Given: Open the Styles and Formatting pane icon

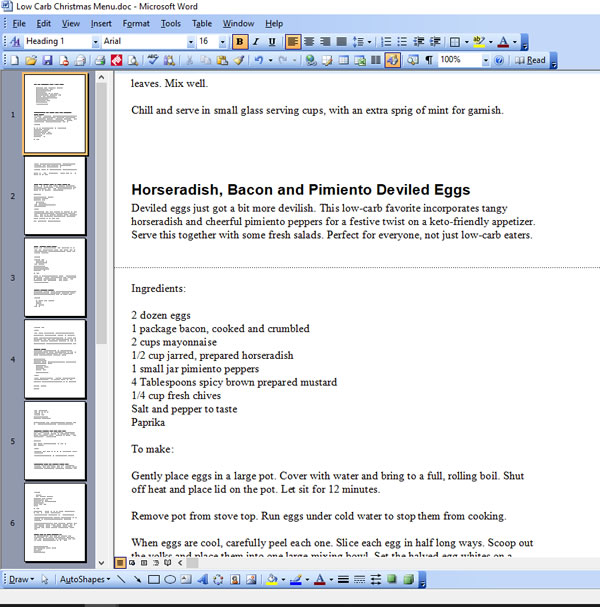Looking at the screenshot, I should click(x=15, y=41).
